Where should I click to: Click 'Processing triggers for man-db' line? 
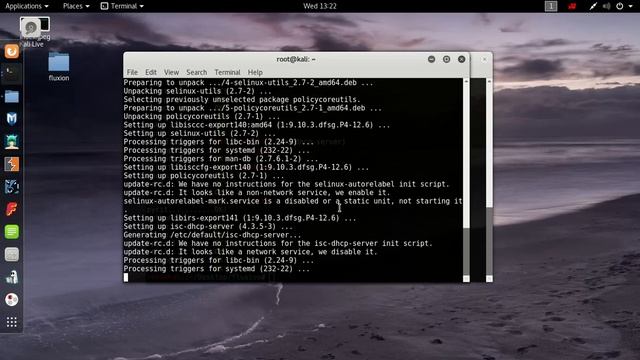point(221,159)
